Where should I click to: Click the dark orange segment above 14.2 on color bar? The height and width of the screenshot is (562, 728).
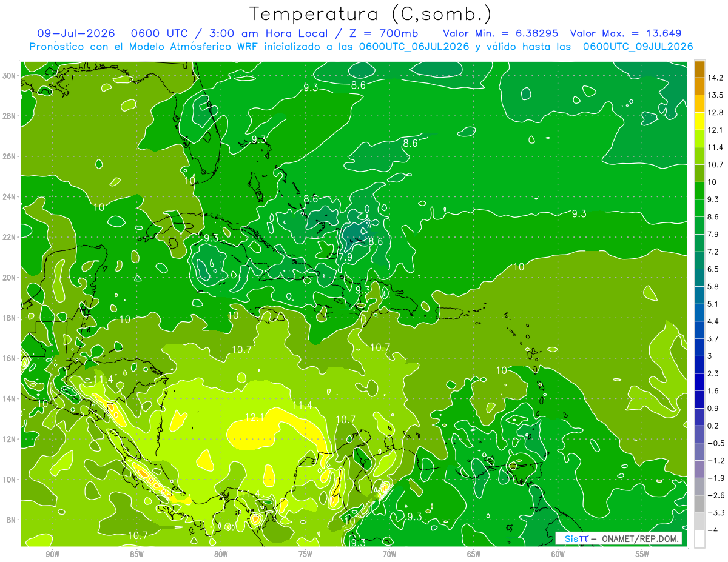coord(699,69)
